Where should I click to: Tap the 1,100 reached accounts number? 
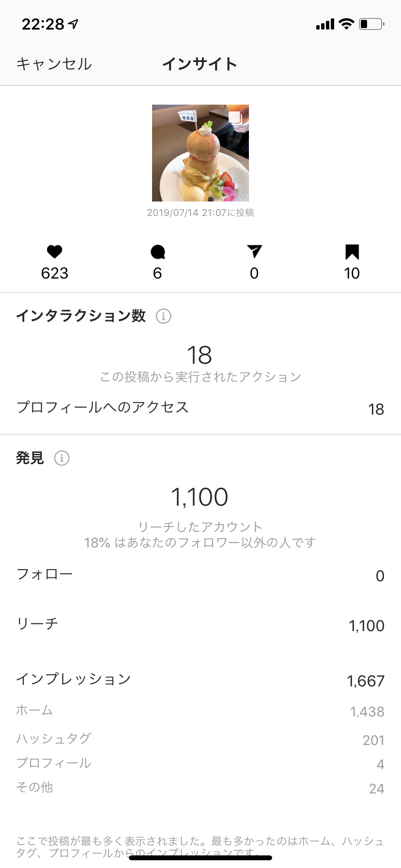coord(200,497)
